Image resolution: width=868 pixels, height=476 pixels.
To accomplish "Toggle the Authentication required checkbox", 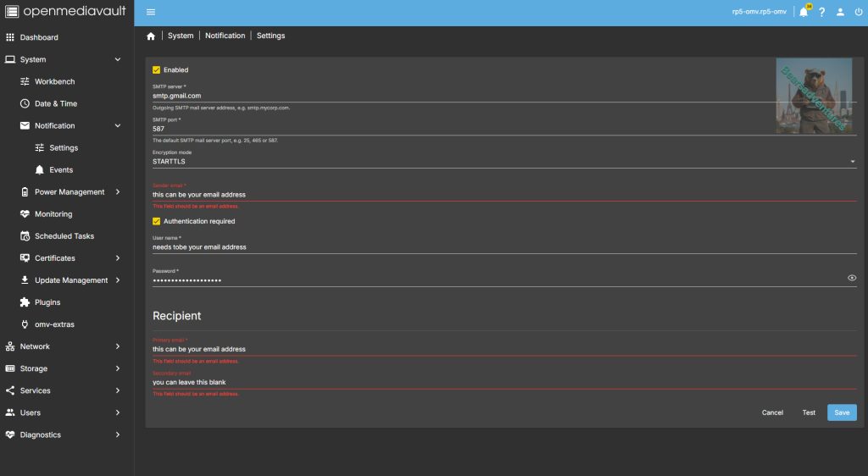I will point(156,221).
